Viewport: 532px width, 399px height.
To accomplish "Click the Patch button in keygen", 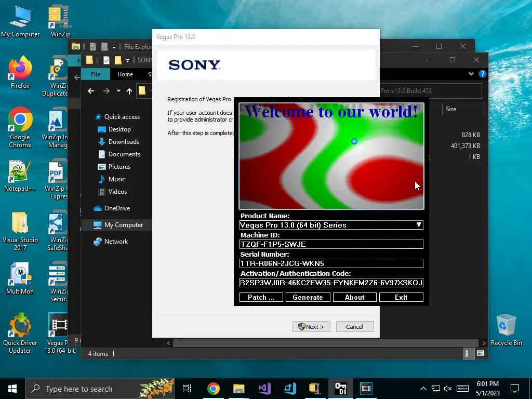I will [x=261, y=297].
